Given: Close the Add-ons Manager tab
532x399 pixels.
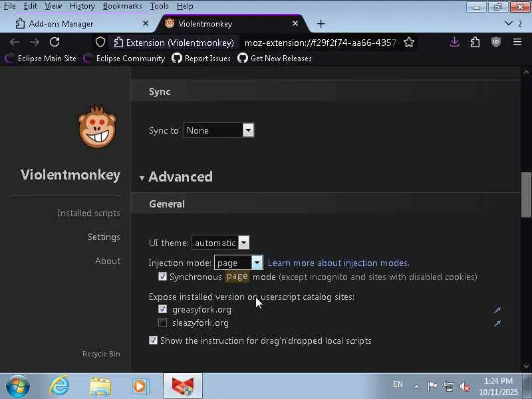Looking at the screenshot, I should 145,23.
